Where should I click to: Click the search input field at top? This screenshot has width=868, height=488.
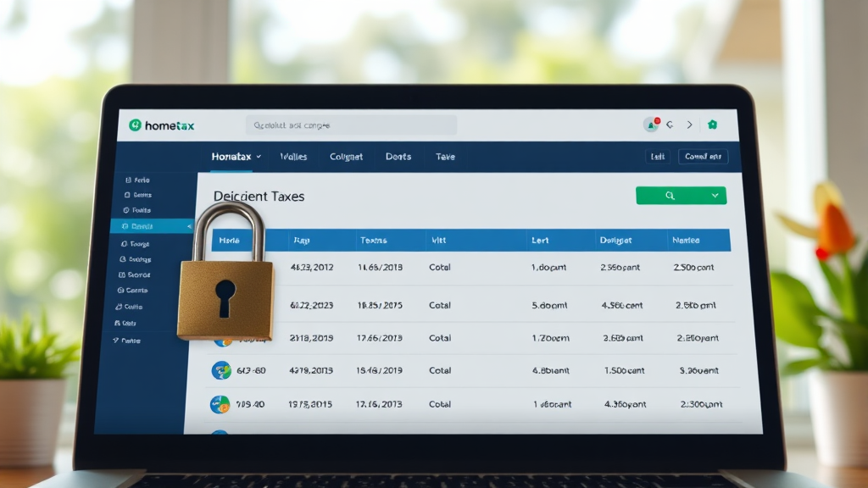click(351, 125)
